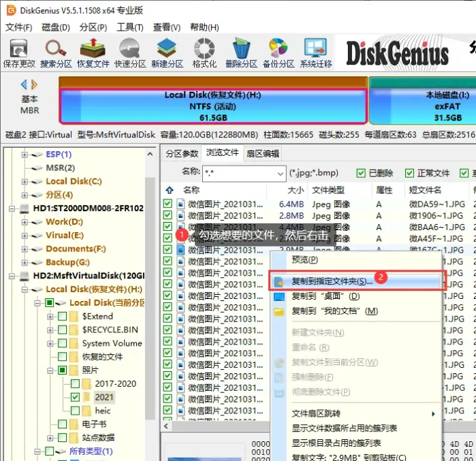Switch to the 扇区编辑 tab
The width and height of the screenshot is (476, 461).
pos(263,154)
